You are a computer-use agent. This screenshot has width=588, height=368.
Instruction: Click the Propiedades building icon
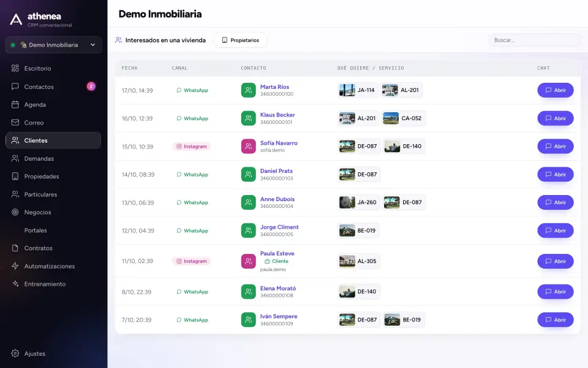tap(15, 177)
